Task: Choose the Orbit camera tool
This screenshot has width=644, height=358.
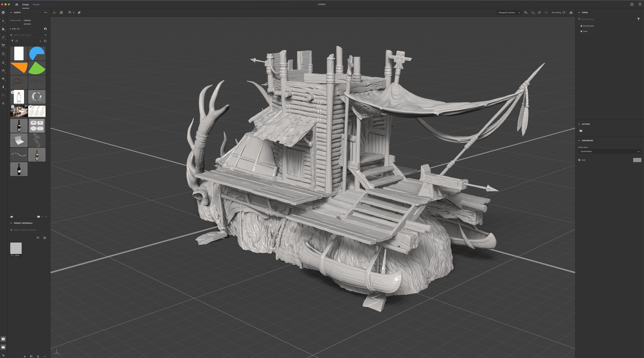Action: coord(3,71)
